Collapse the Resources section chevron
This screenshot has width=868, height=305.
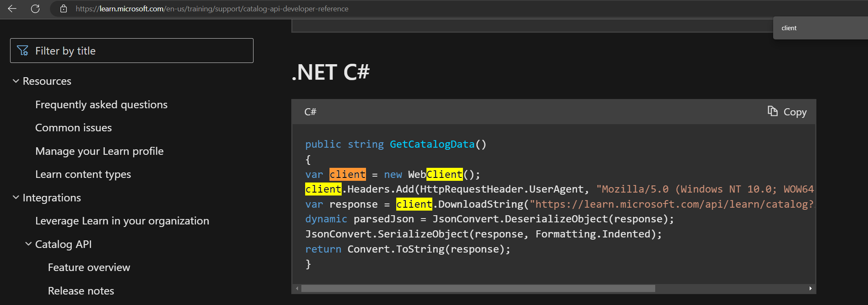(x=16, y=81)
